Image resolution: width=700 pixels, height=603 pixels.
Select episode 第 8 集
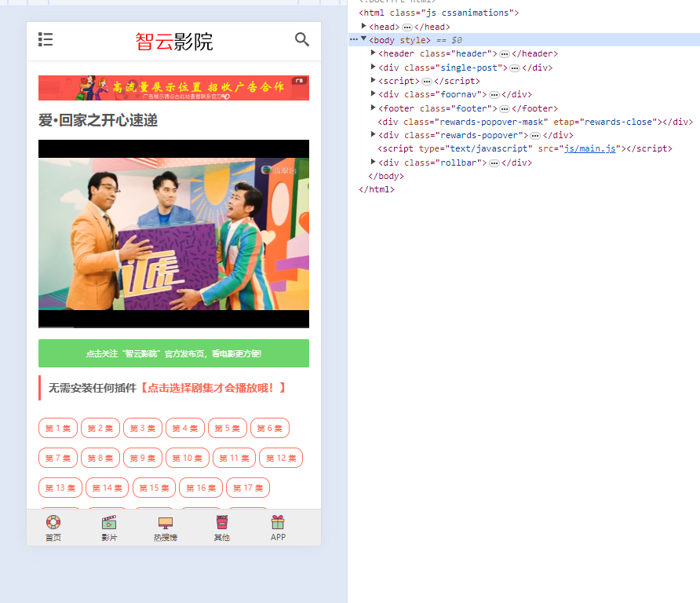(x=100, y=458)
